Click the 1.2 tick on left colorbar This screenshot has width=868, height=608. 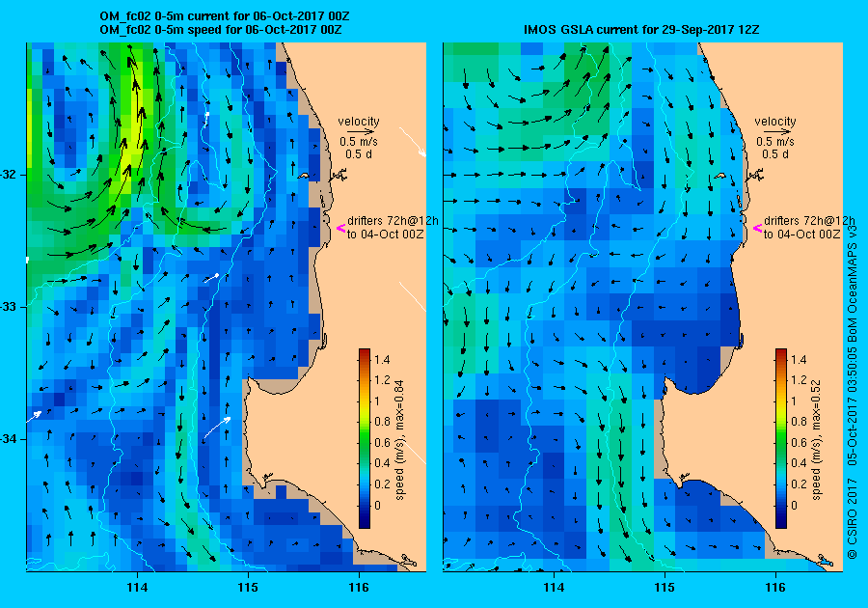(382, 380)
